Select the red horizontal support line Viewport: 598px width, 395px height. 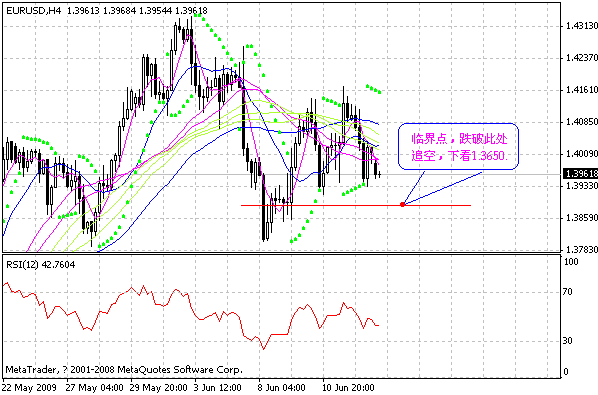(356, 206)
